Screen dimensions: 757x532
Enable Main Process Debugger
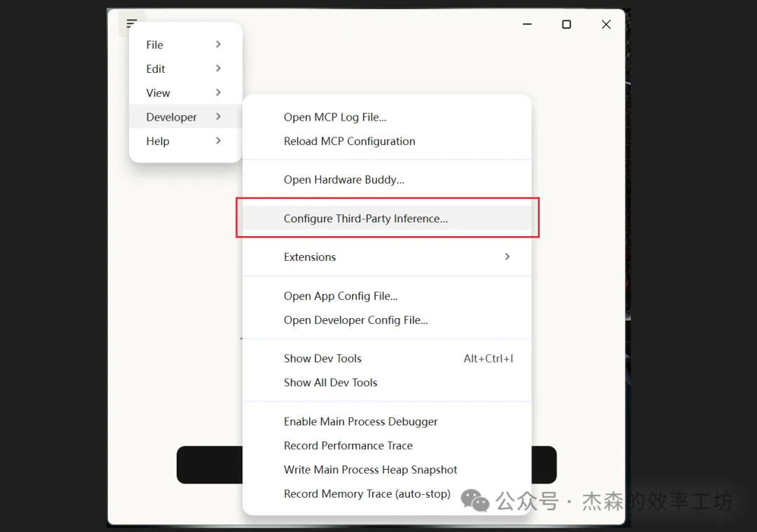pyautogui.click(x=360, y=421)
